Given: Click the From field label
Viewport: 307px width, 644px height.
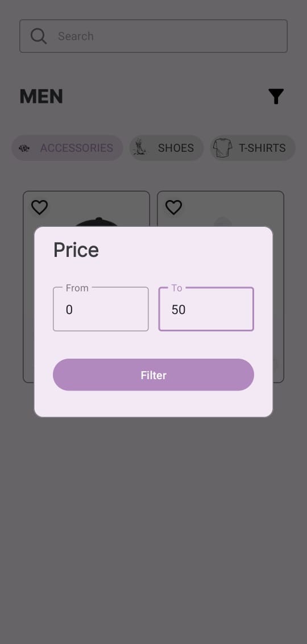Looking at the screenshot, I should [x=77, y=288].
